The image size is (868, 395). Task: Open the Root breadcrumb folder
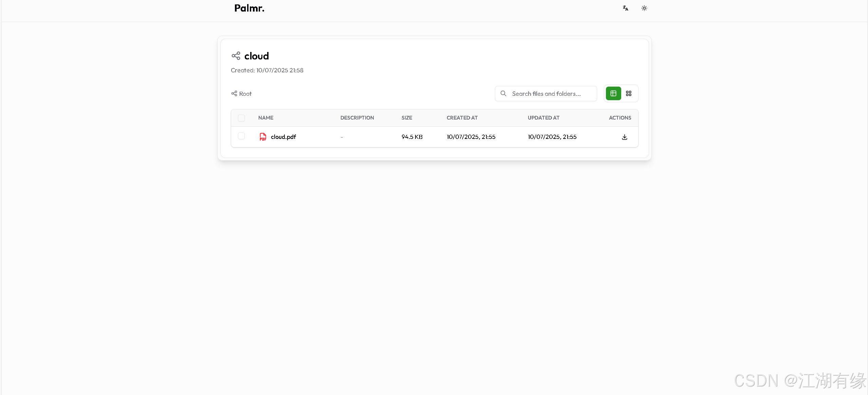(245, 94)
